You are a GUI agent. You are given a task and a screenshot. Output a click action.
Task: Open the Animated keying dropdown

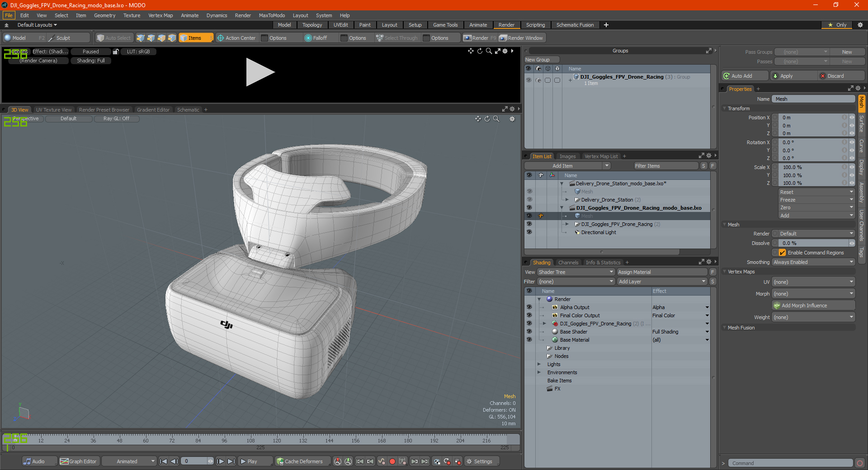click(129, 461)
